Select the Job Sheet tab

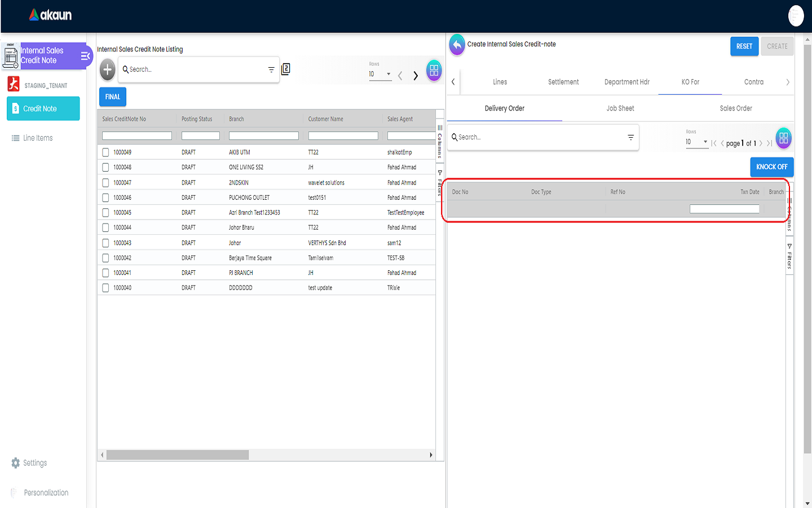click(620, 108)
